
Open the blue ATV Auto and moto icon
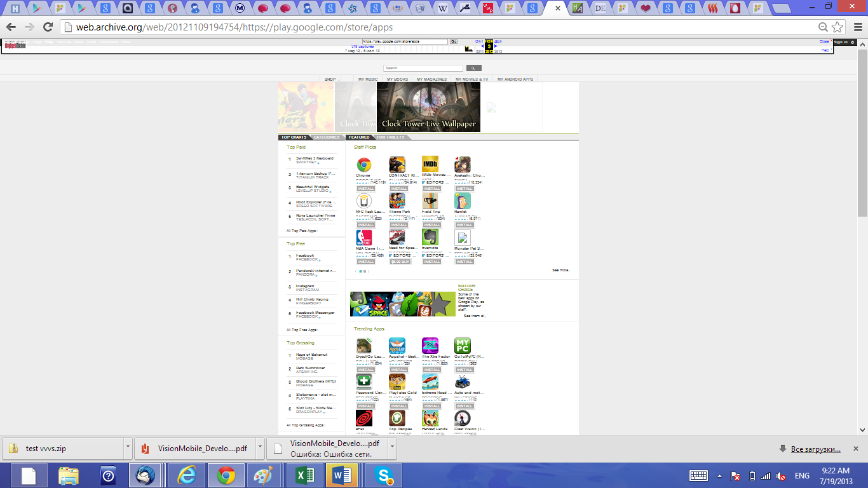[x=463, y=382]
